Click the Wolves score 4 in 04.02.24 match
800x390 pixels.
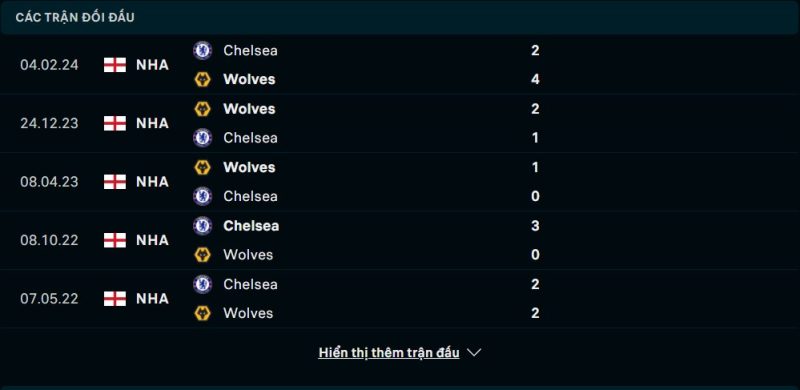point(535,79)
